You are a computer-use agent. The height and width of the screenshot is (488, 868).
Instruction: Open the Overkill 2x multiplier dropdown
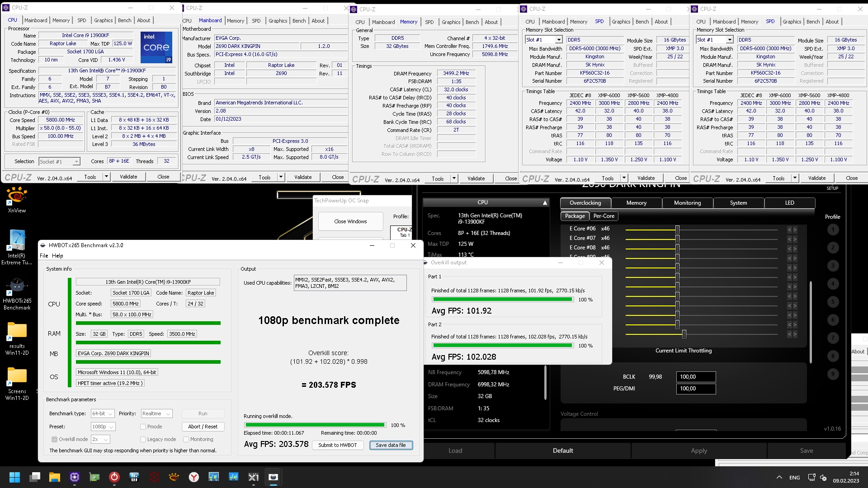(x=100, y=439)
